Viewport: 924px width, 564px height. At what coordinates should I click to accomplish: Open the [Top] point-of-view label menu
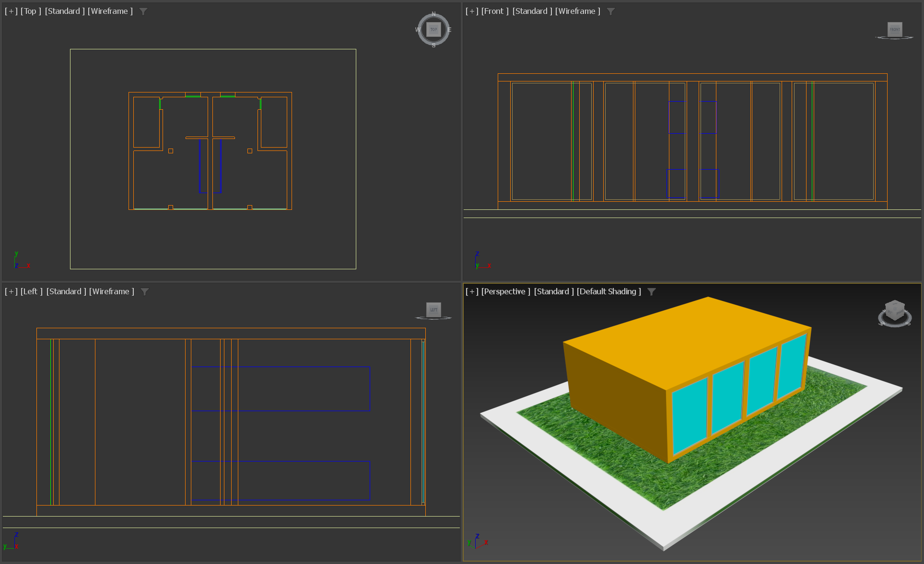tap(31, 11)
